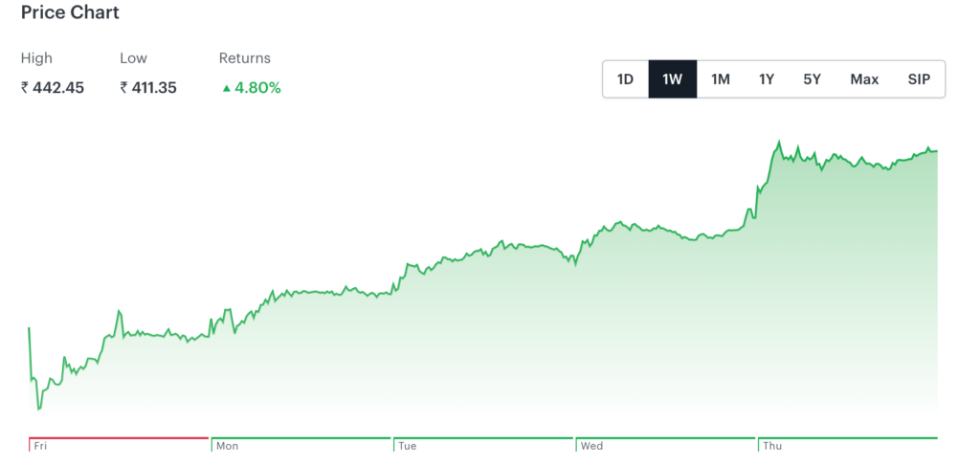Click the Price Chart heading

[70, 13]
